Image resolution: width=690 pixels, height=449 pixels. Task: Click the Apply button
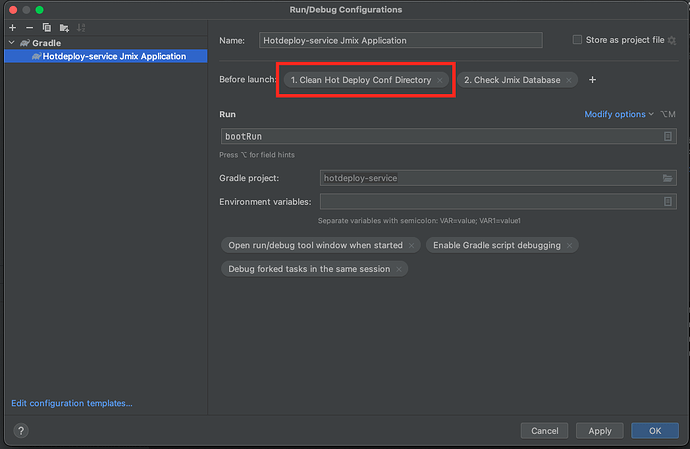600,431
